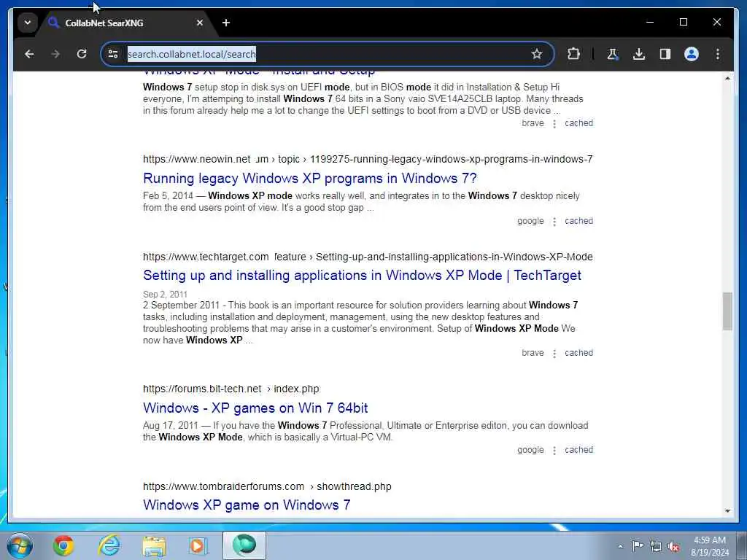Open cached link for neowin result
The width and height of the screenshot is (747, 560).
(x=578, y=221)
